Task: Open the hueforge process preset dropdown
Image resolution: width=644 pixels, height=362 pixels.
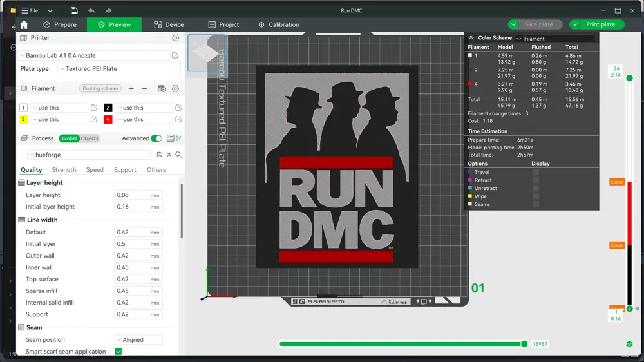Action: [90, 155]
